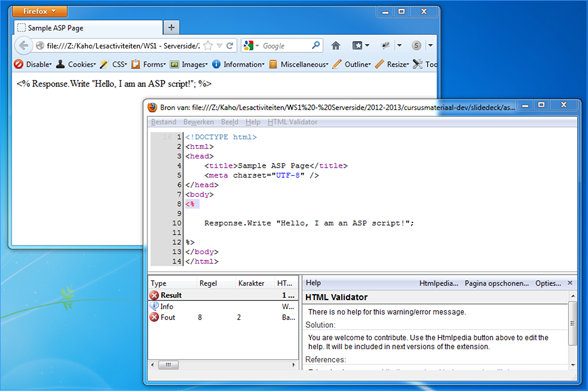Expand the Firefox orange menu button

click(38, 11)
